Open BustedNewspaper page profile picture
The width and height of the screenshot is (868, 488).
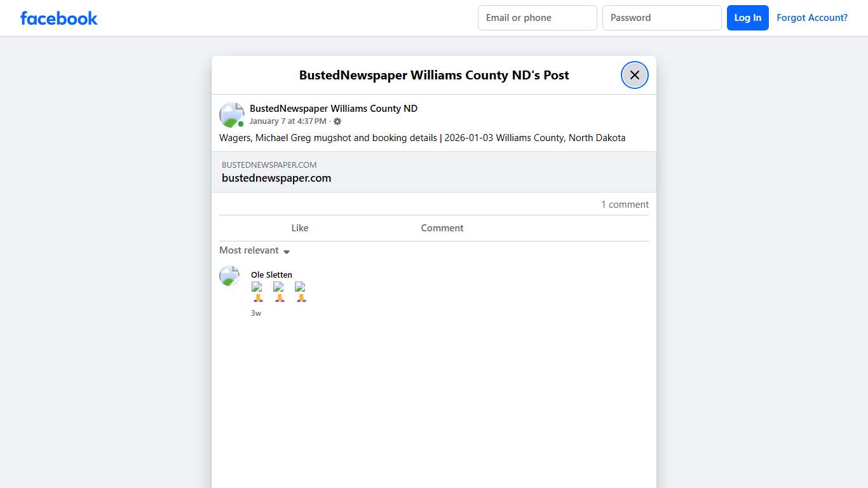[232, 115]
